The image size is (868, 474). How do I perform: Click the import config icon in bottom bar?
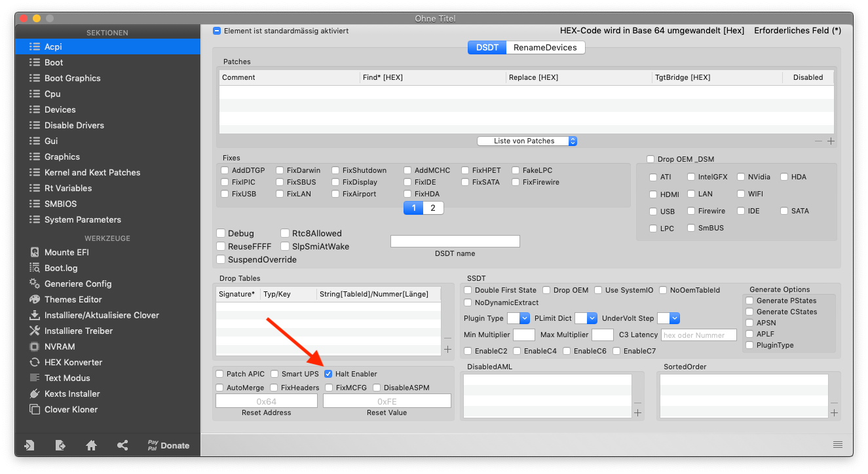29,445
